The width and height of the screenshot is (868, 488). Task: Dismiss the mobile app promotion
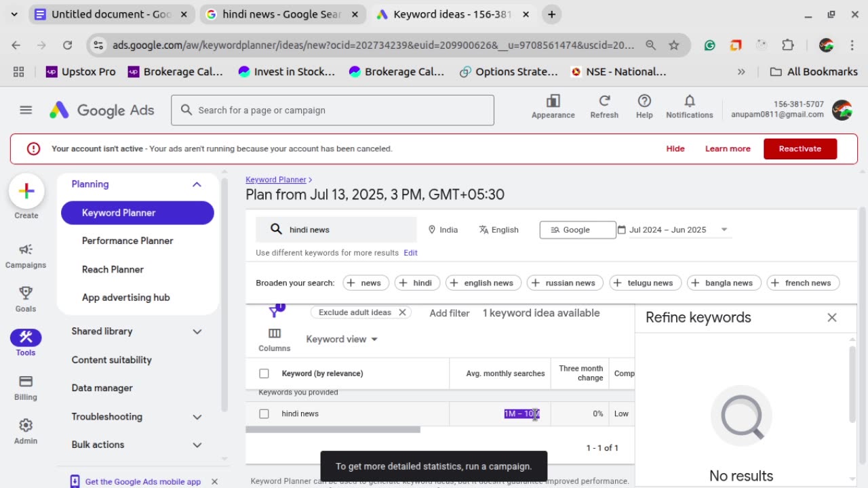(x=214, y=481)
